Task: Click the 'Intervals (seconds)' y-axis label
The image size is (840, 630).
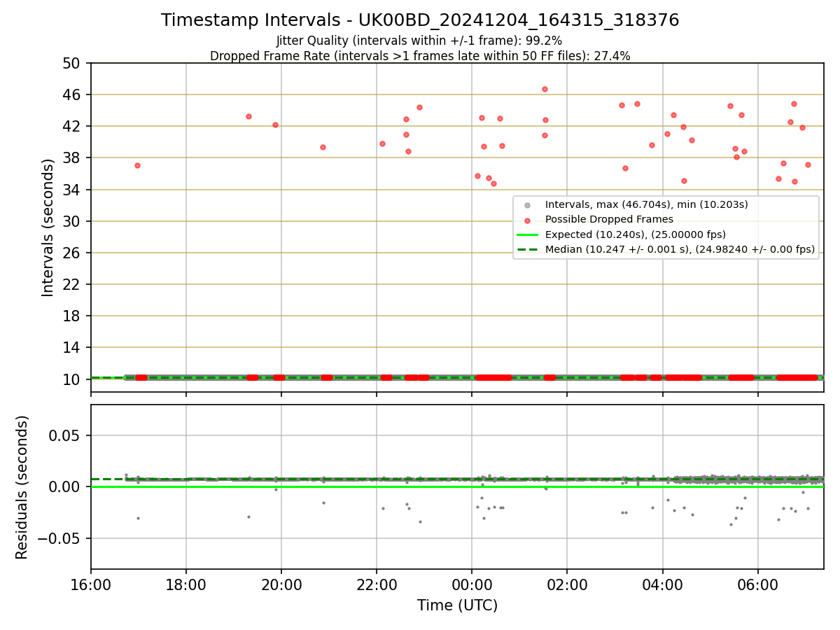Action: (x=48, y=227)
